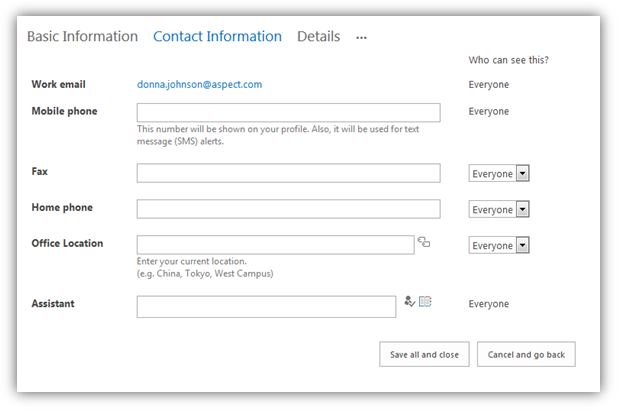
Task: Click the 'Enter your current location.' hint
Action: coord(192,261)
